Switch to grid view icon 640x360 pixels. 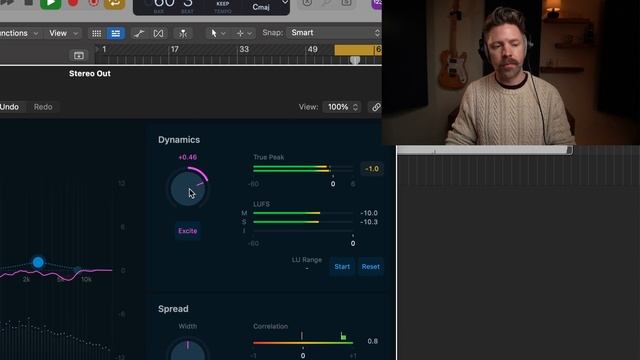96,33
